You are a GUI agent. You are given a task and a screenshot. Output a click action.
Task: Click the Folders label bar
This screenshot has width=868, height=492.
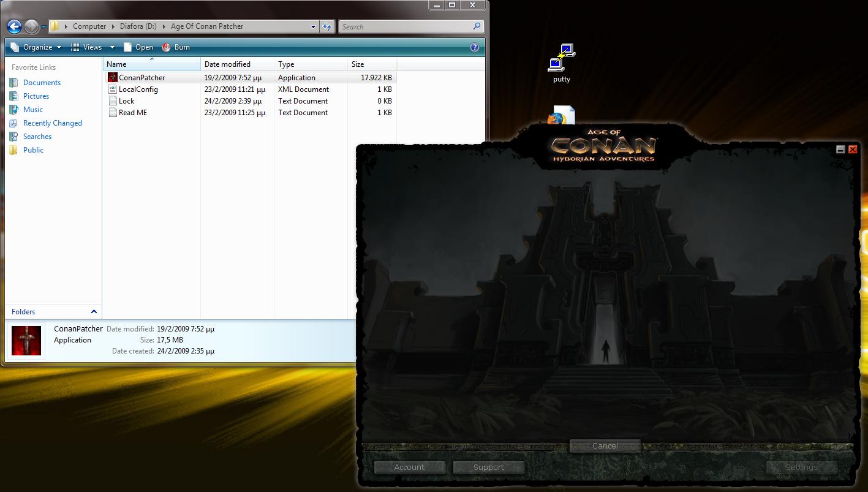click(x=53, y=312)
